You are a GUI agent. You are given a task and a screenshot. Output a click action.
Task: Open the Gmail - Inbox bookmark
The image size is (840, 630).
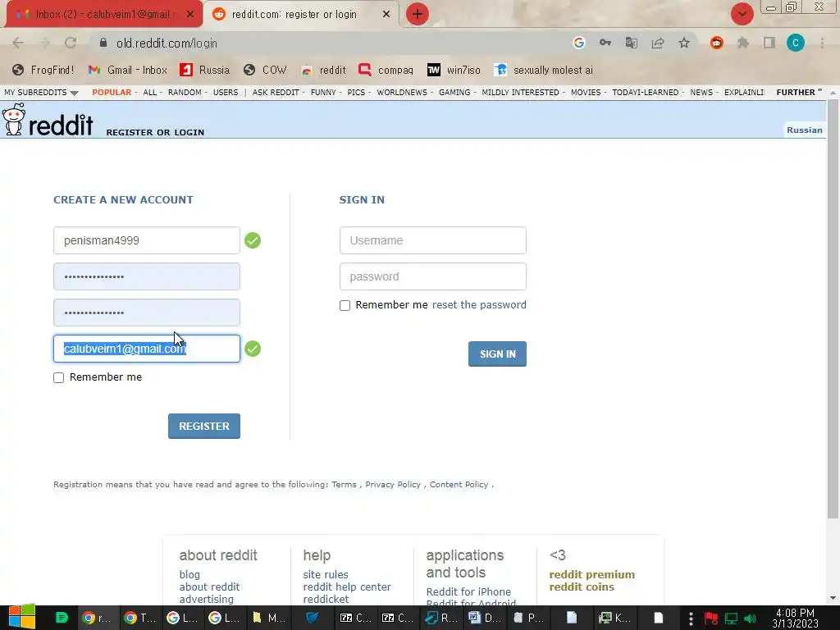click(x=127, y=70)
